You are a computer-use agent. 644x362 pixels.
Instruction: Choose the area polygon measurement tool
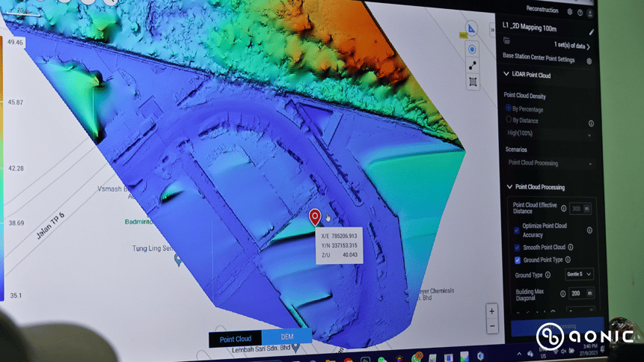point(473,82)
